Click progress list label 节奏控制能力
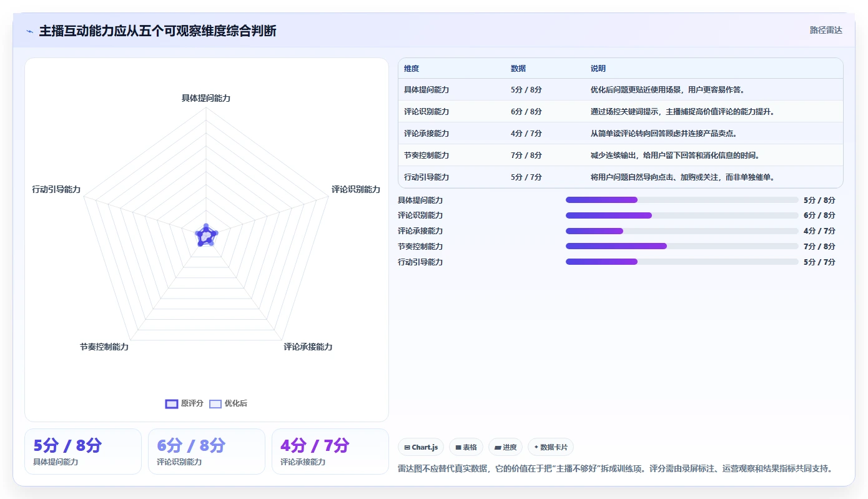The image size is (868, 499). (x=420, y=247)
